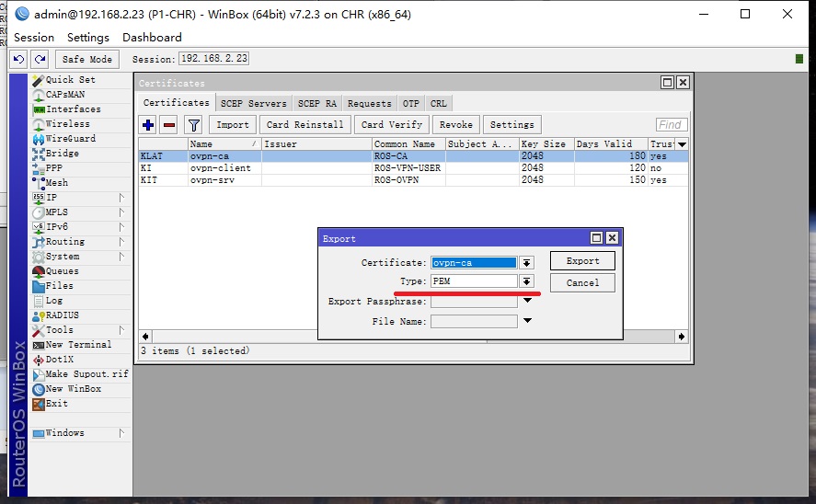Expand the Export Passphrase field
This screenshot has width=816, height=504.
[x=527, y=301]
